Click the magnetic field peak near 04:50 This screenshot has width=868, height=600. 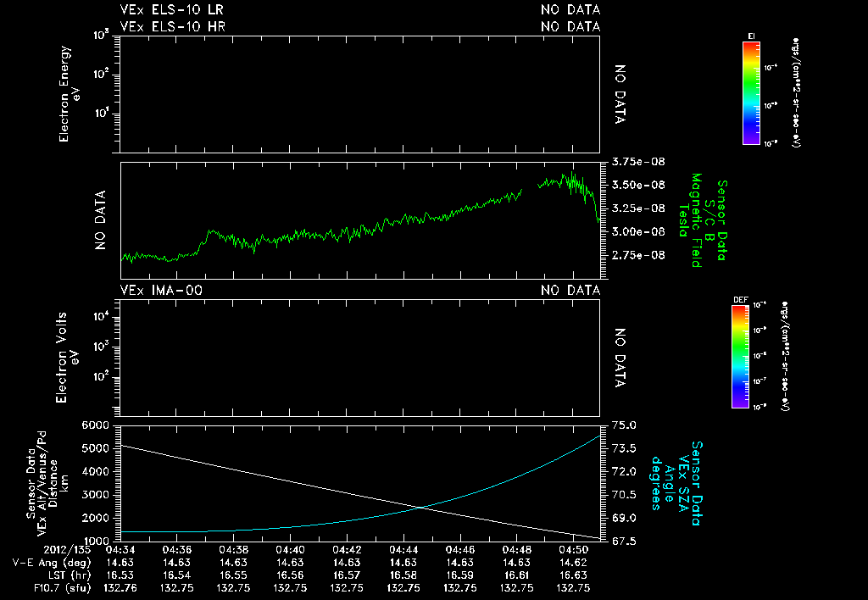tap(572, 173)
